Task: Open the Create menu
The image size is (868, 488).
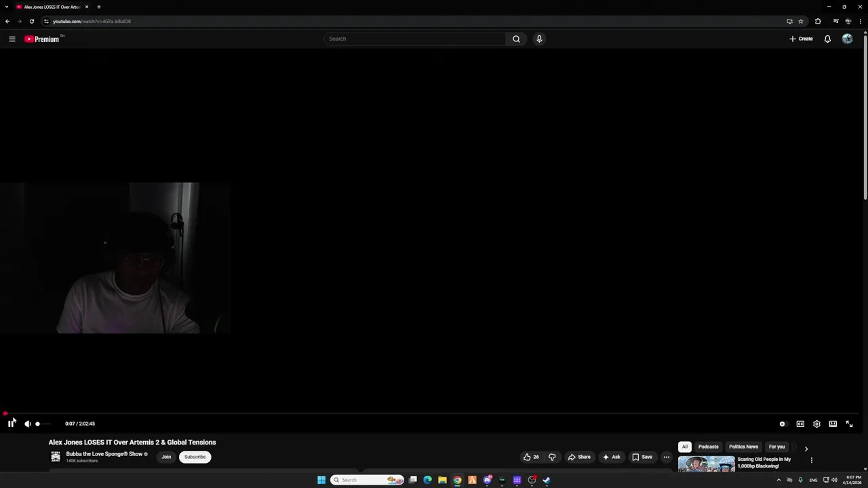Action: (801, 39)
